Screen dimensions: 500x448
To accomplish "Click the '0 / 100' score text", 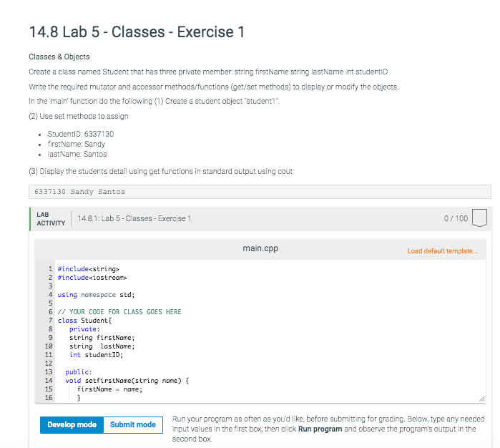I will (456, 218).
